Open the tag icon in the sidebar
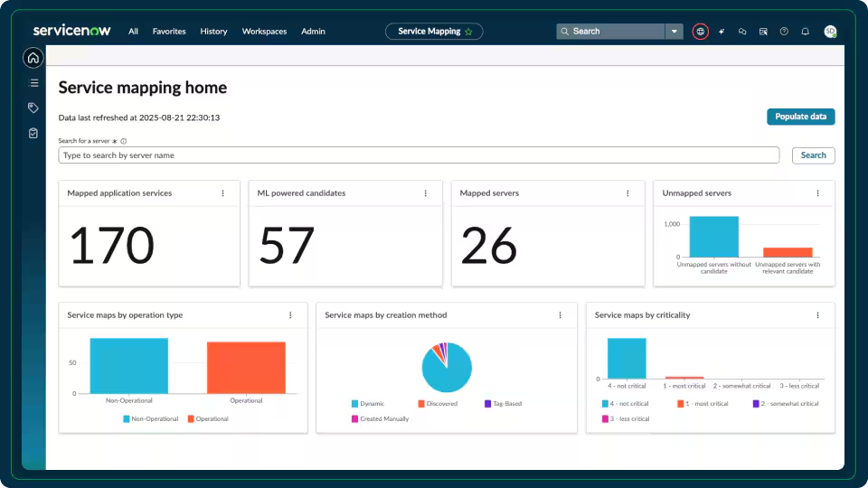Viewport: 868px width, 488px height. [33, 108]
